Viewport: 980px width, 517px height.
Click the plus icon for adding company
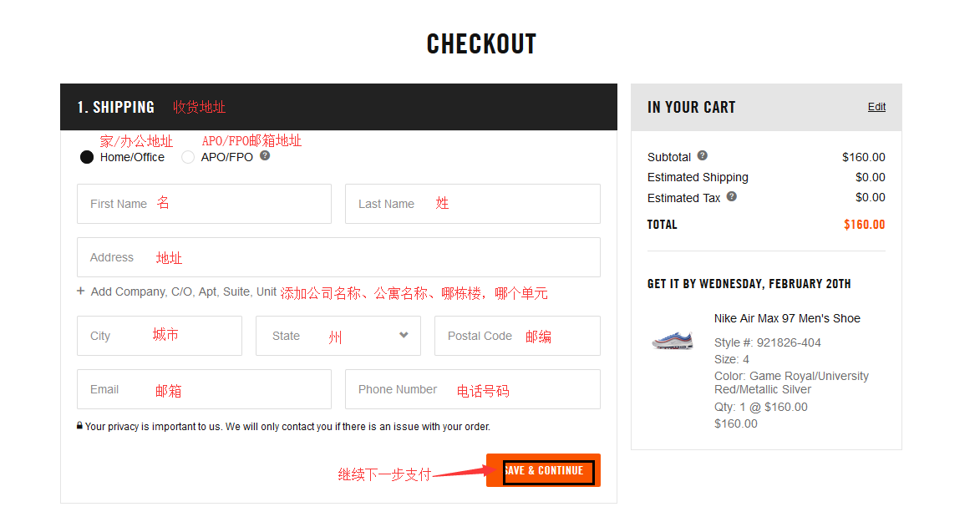tap(81, 291)
